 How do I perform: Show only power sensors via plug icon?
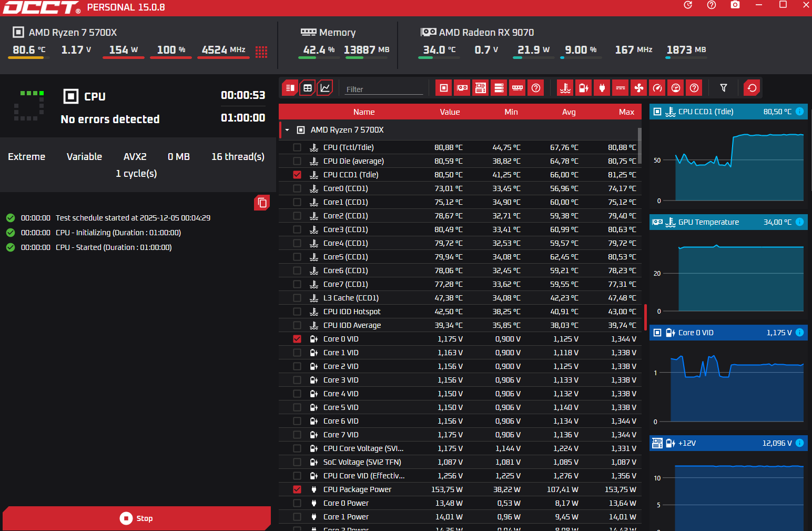point(602,88)
